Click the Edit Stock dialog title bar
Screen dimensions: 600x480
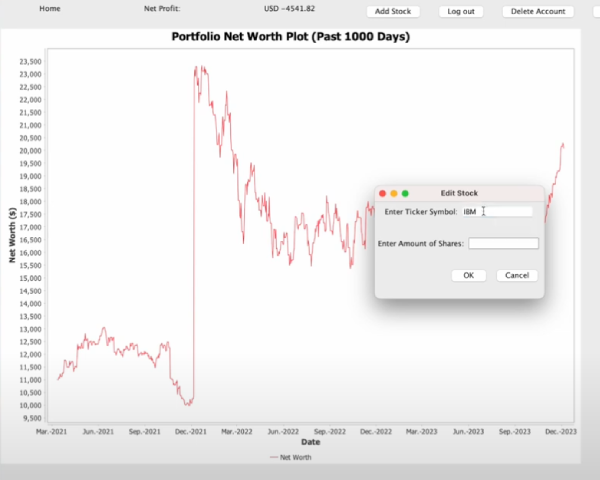pos(459,193)
